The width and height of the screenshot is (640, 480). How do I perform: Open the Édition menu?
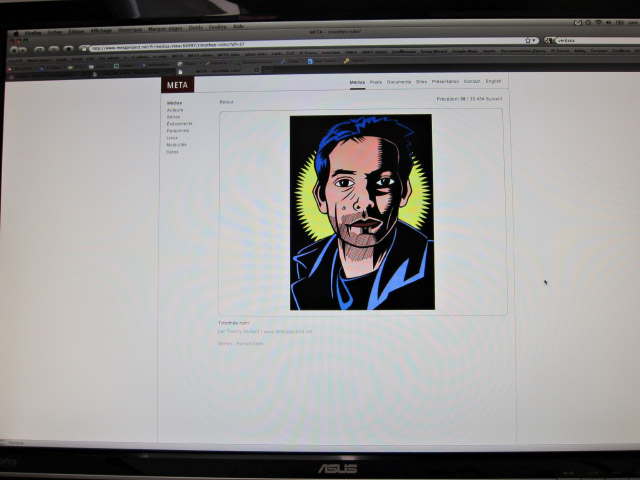pos(76,31)
